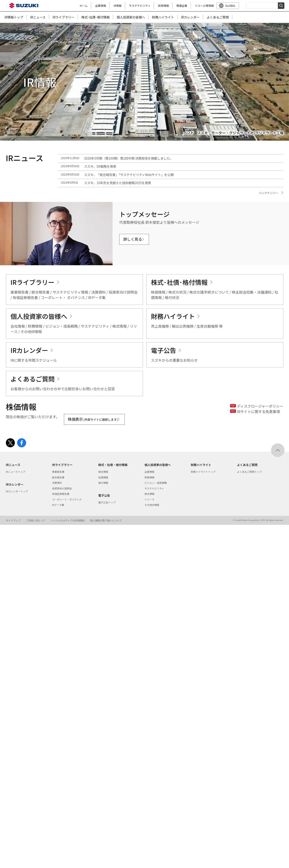
Task: Select IRライブラリー sub-navigation tab
Action: click(63, 17)
